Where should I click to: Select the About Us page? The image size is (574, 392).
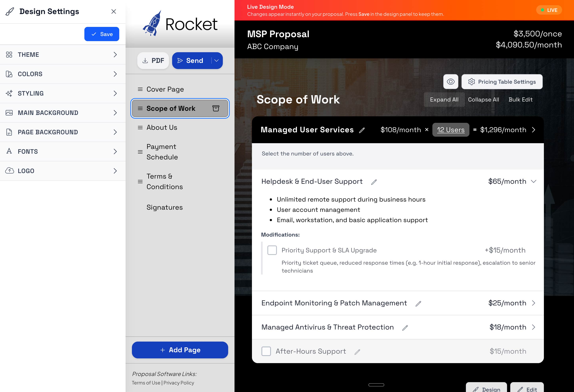click(162, 127)
